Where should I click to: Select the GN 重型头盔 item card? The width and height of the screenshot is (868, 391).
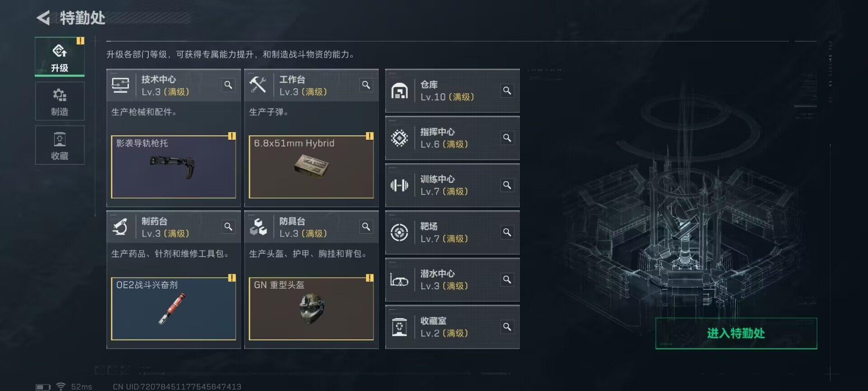pos(311,309)
